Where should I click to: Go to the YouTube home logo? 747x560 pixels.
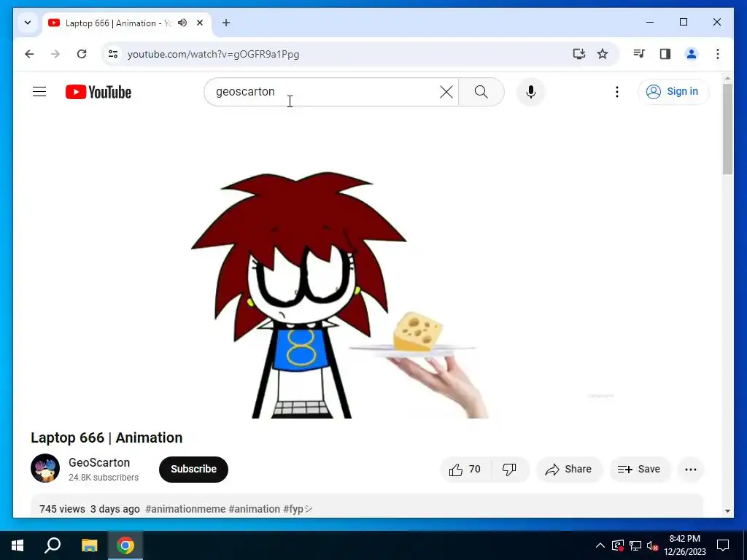[98, 92]
